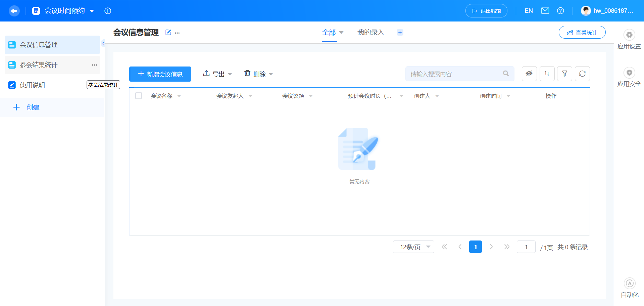
Task: Click the 退出编辑 button
Action: coord(486,10)
